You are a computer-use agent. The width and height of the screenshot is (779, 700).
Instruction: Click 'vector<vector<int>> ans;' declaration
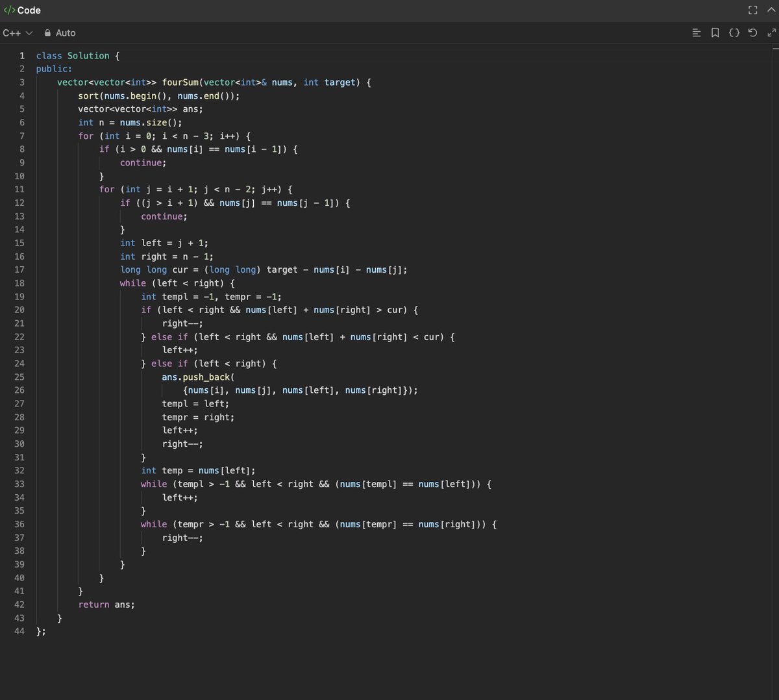(140, 109)
